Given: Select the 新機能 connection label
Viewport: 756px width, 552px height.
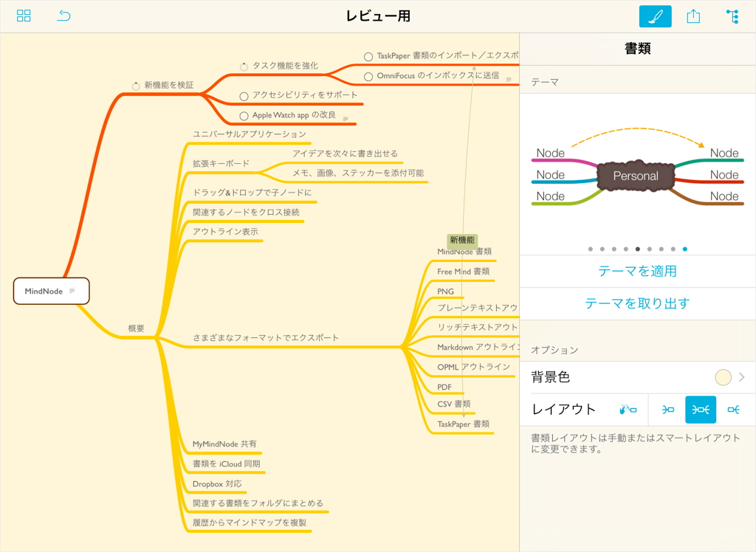Looking at the screenshot, I should 462,240.
